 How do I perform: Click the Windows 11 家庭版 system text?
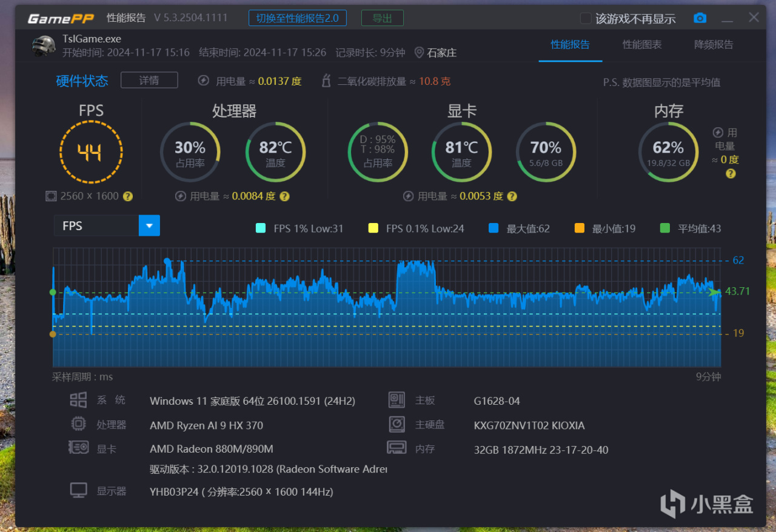(252, 401)
